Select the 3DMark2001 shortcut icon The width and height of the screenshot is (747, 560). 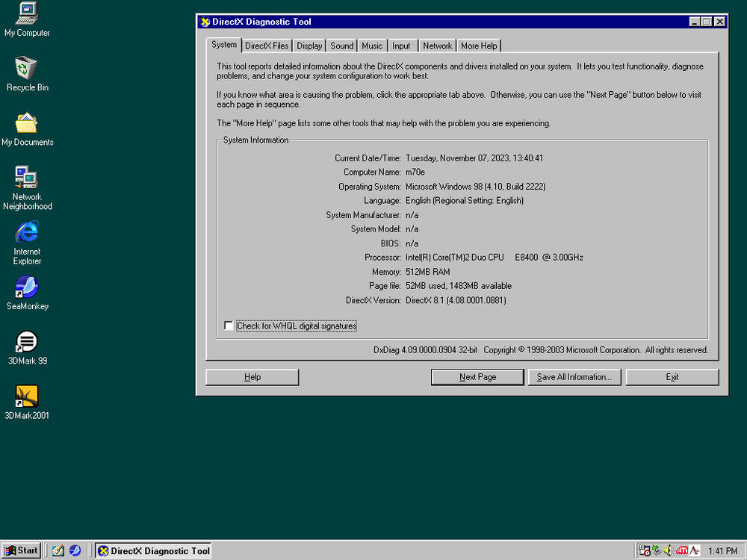tap(27, 396)
